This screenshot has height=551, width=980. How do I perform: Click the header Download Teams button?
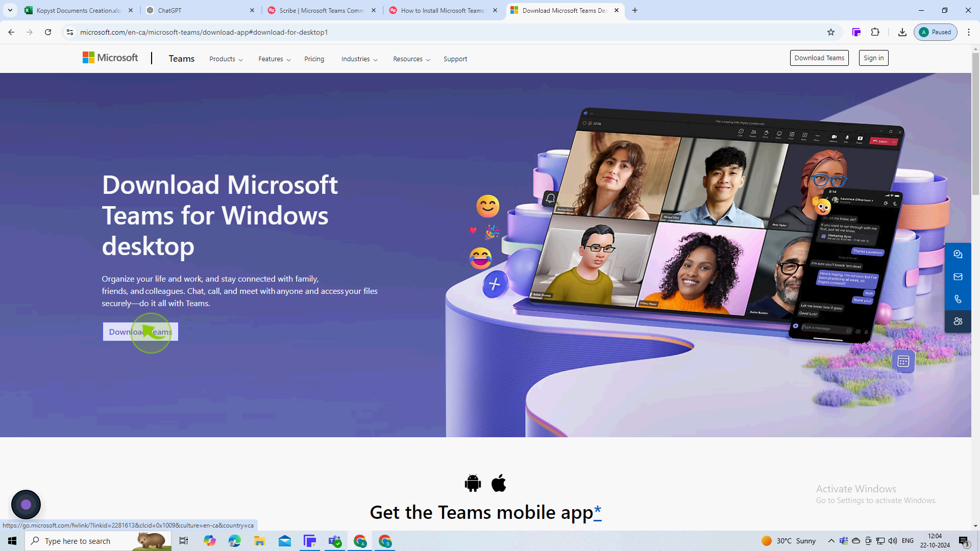819,58
